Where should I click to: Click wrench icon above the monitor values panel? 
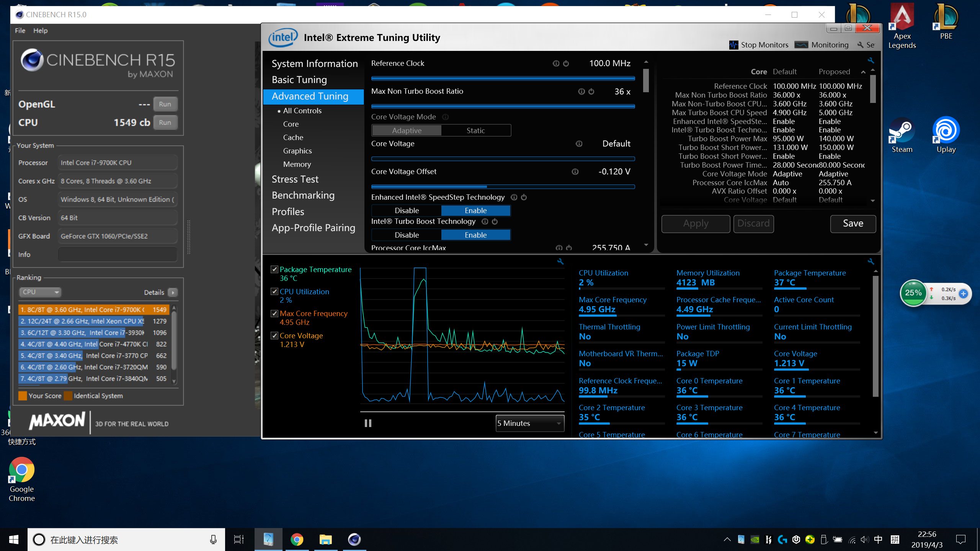click(871, 262)
